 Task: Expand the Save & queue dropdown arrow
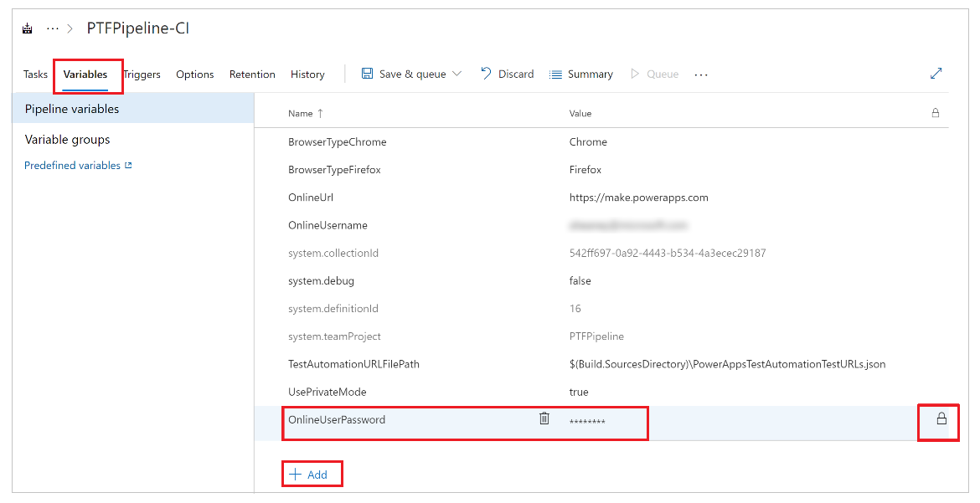pos(456,74)
